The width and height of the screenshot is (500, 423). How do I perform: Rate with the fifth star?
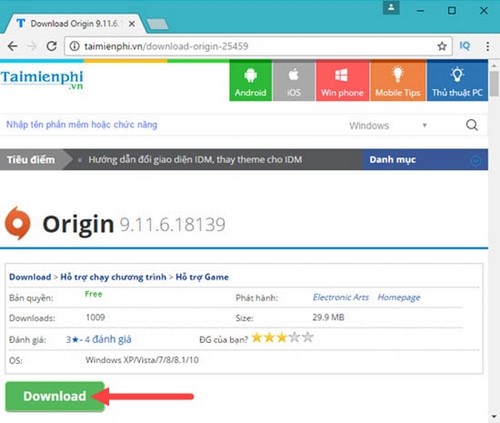point(308,338)
